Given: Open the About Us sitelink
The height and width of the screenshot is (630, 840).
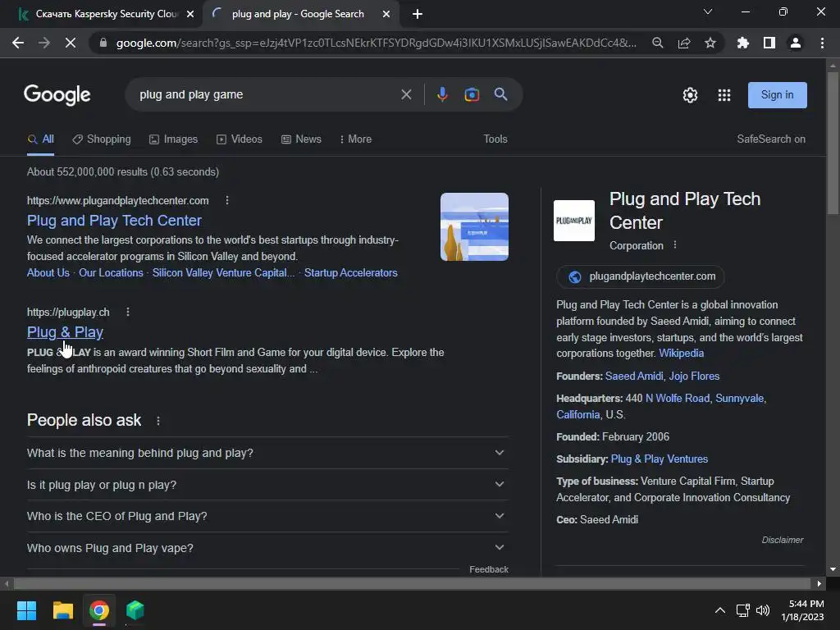Looking at the screenshot, I should click(x=48, y=272).
